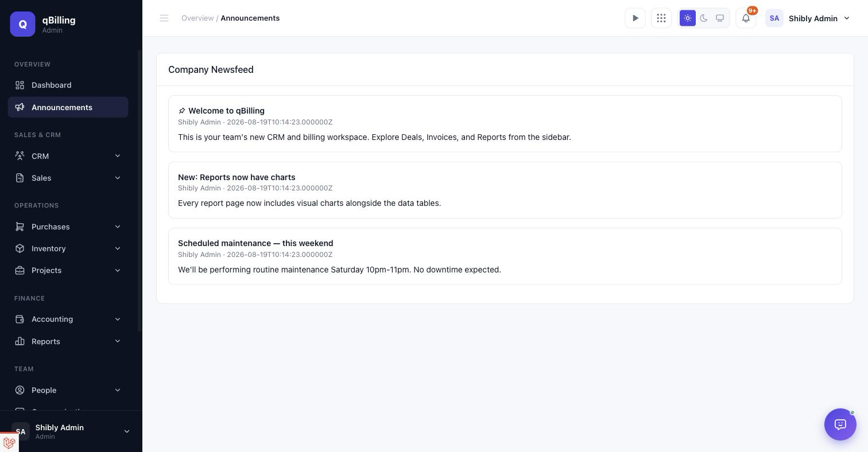Open the chat support bubble
Viewport: 868px width, 452px height.
[840, 424]
